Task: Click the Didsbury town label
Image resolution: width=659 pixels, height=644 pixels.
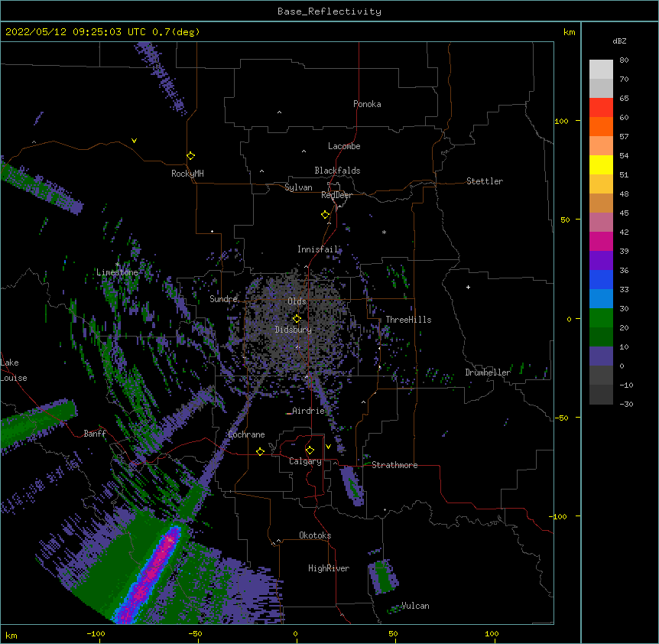Action: tap(293, 330)
